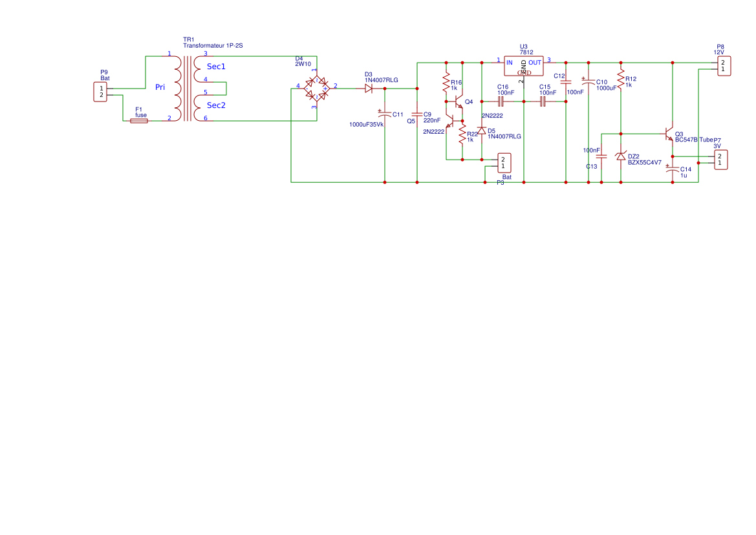Select the C9 220nF capacitor symbol
The image size is (756, 535).
pos(417,114)
